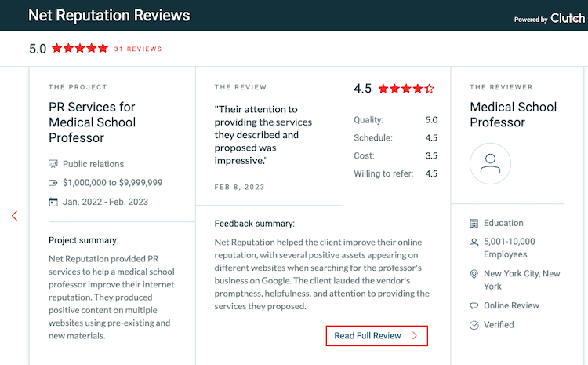Click the Read Full Review button
The width and height of the screenshot is (588, 365).
tap(376, 336)
